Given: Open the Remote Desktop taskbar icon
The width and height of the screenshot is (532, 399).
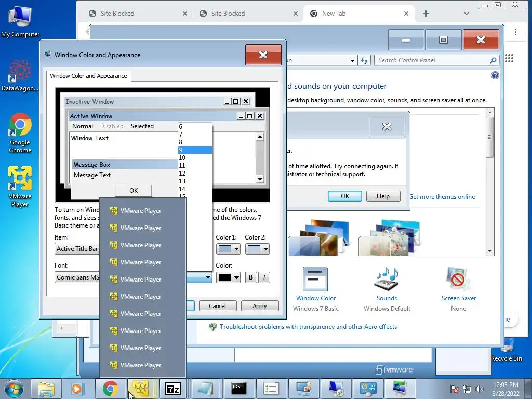Looking at the screenshot, I should coord(336,389).
